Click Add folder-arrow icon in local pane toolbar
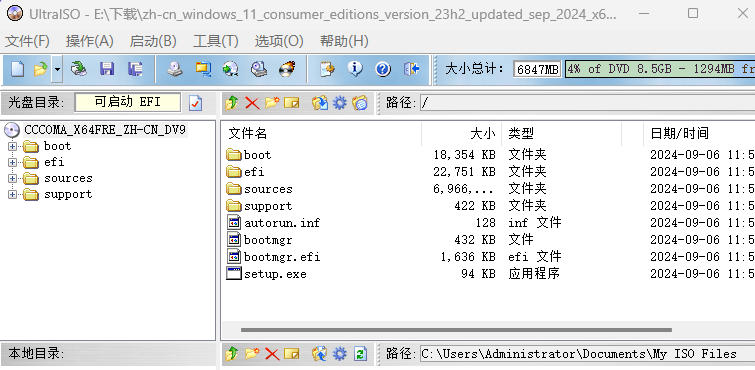The image size is (755, 370). (x=320, y=354)
